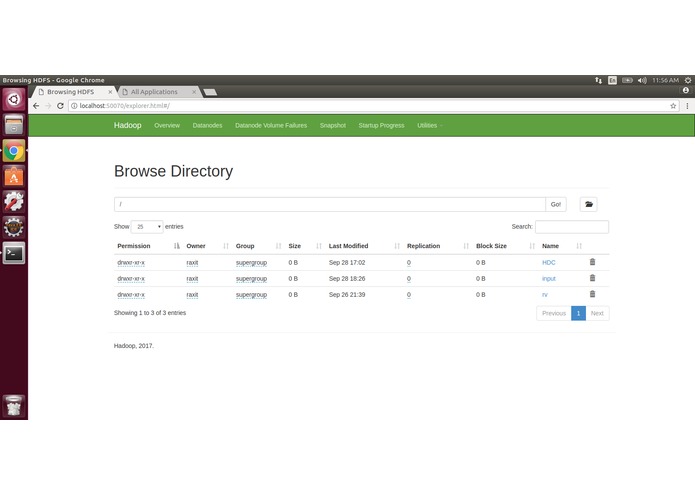Open the Ubuntu Dash search launcher
The image size is (695, 494).
click(x=14, y=99)
